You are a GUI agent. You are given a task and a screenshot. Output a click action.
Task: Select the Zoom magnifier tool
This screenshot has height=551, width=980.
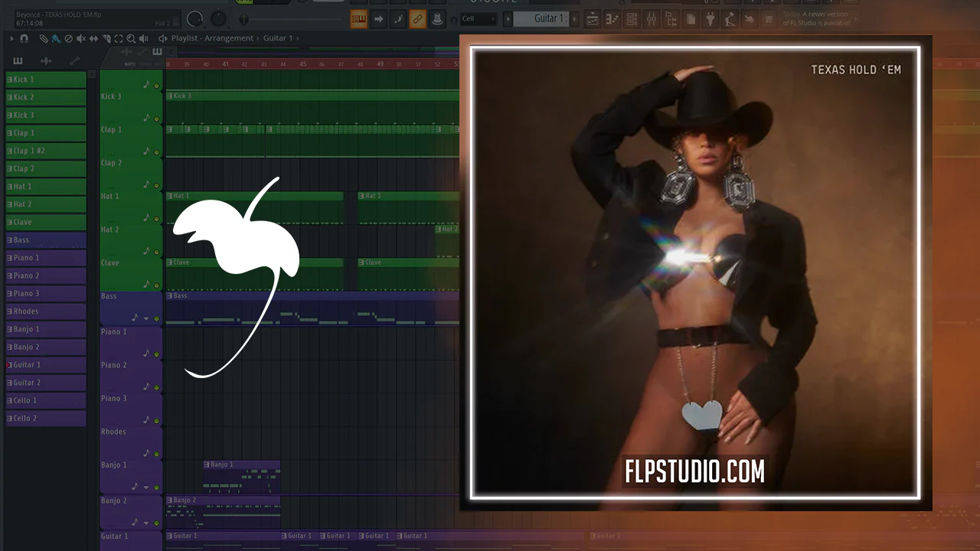click(131, 38)
